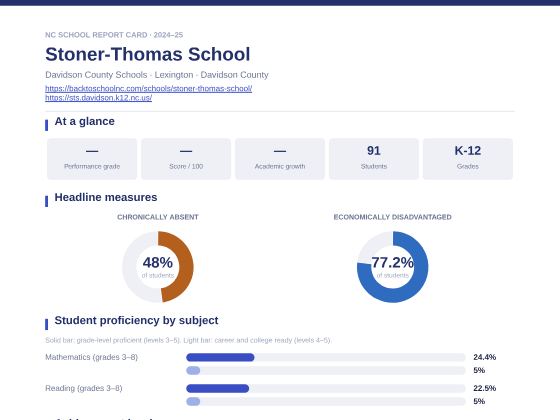Screen dimensions: 560x420
Task: Click the K-12 Grades card
Action: (x=468, y=159)
